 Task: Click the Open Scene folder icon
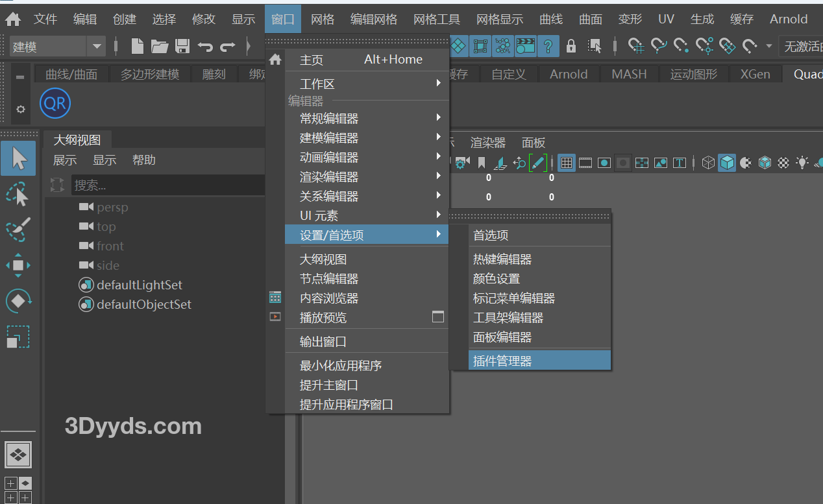(x=160, y=46)
